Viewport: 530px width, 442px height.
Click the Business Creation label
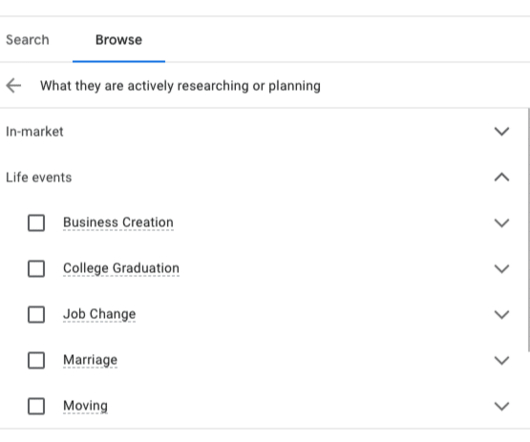118,222
